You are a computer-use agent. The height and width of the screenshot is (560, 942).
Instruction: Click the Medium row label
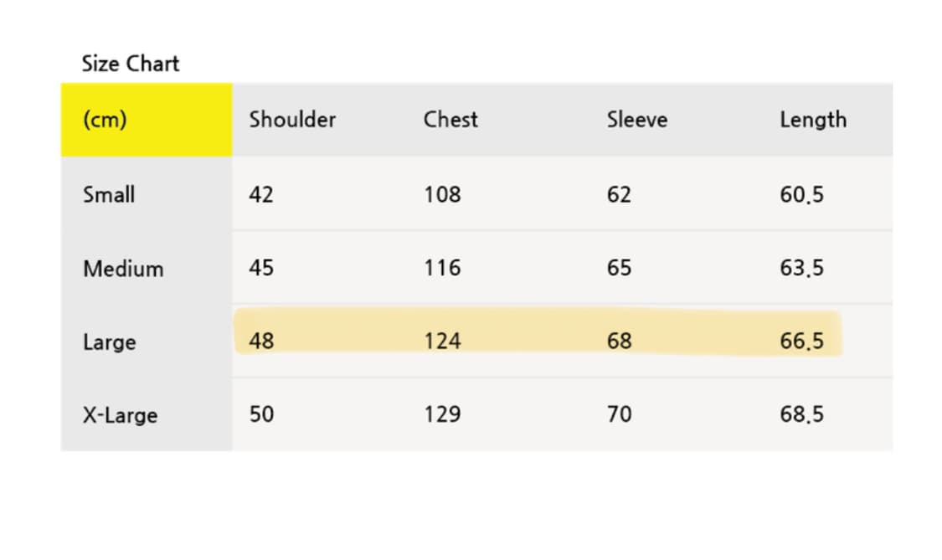coord(123,269)
